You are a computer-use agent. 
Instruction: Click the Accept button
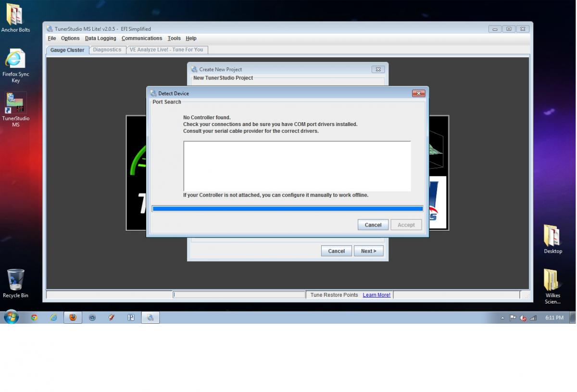tap(406, 225)
